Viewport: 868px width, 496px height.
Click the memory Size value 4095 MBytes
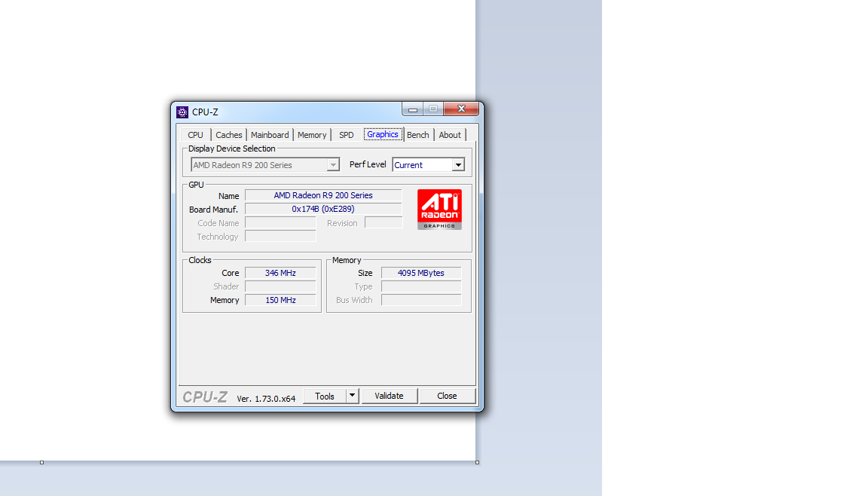[x=421, y=273]
